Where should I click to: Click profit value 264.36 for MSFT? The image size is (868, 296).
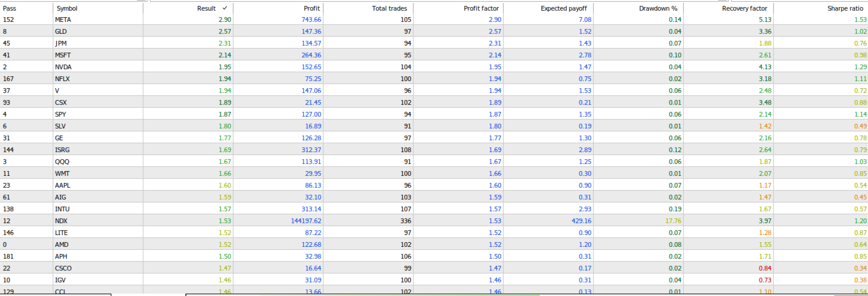click(x=311, y=55)
